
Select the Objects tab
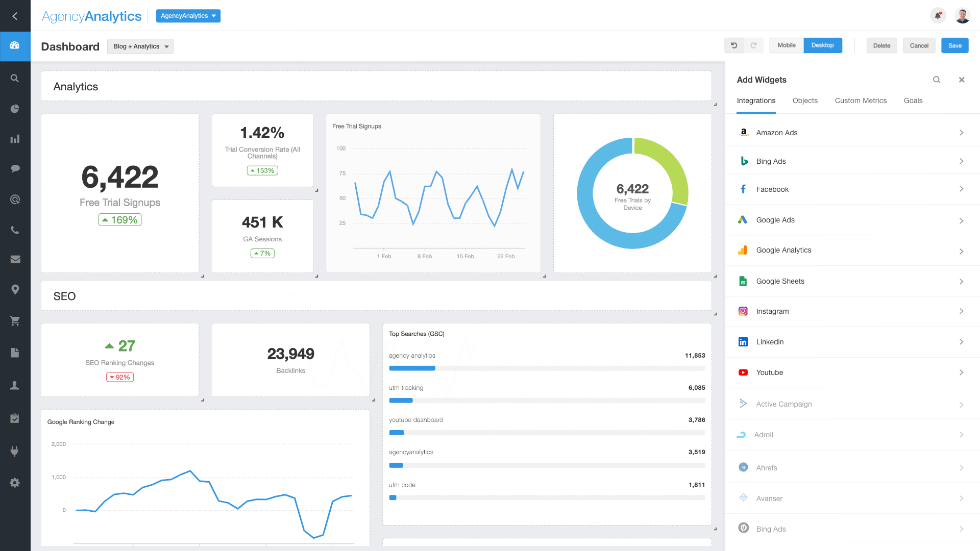805,101
